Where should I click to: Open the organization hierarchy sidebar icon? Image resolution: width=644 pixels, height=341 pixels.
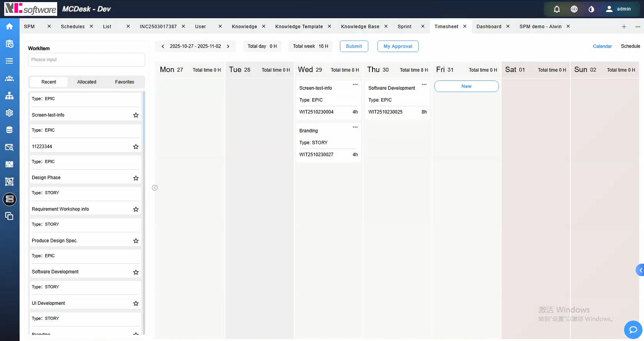(9, 96)
